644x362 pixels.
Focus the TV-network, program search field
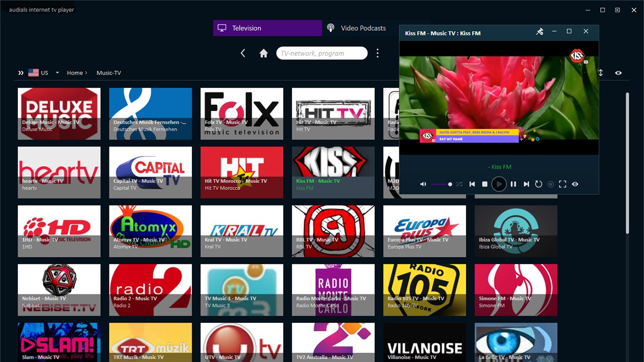pos(322,53)
